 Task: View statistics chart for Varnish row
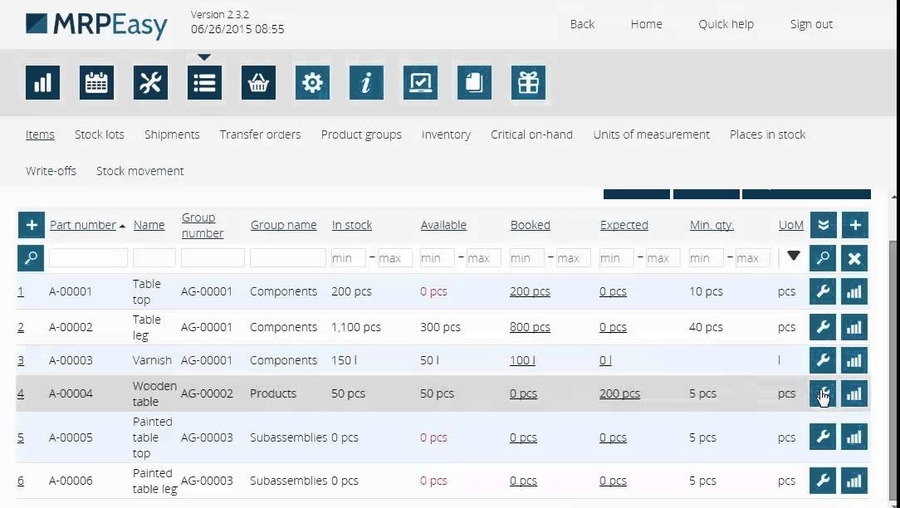click(854, 360)
